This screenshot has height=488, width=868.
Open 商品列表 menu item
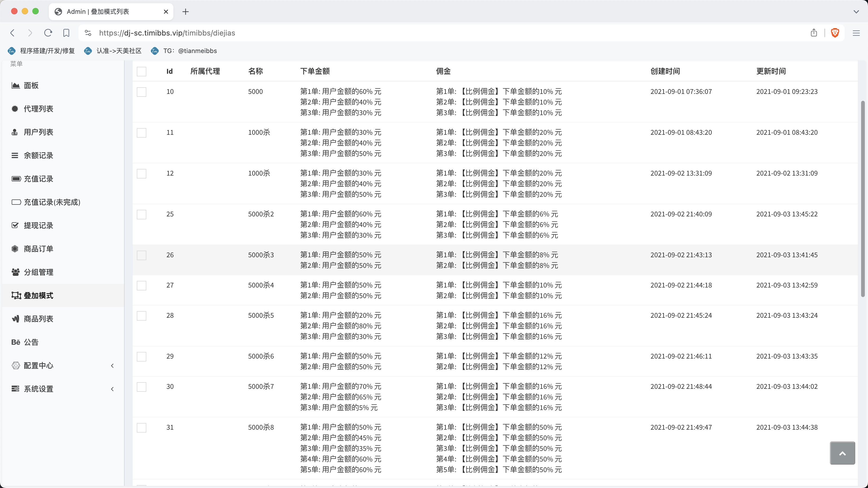point(63,319)
